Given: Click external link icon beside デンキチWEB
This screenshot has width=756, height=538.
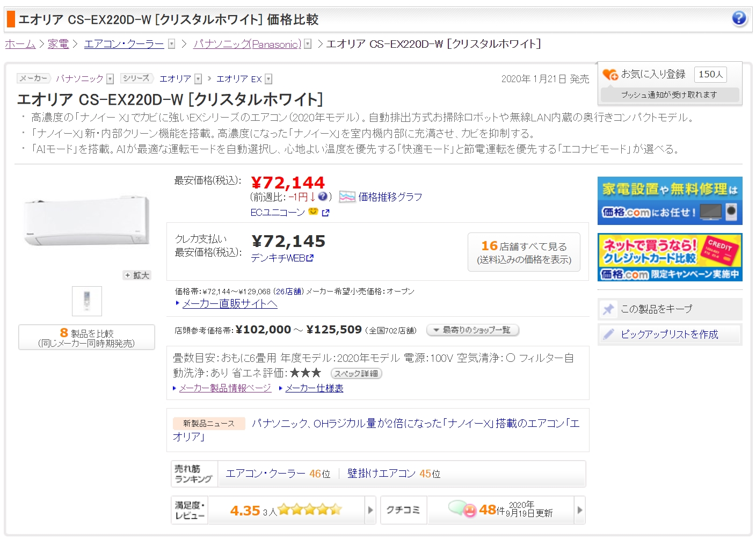Looking at the screenshot, I should [x=310, y=258].
